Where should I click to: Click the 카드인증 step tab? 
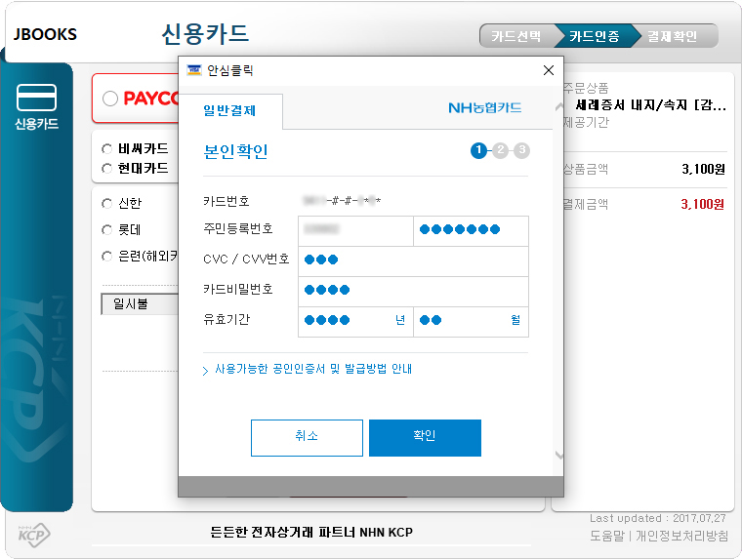(x=595, y=36)
